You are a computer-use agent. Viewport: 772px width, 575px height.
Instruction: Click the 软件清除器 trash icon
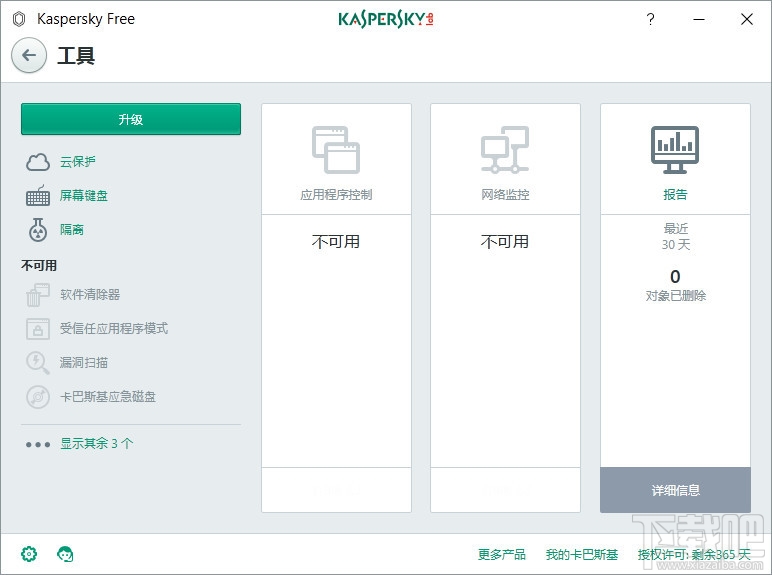38,294
